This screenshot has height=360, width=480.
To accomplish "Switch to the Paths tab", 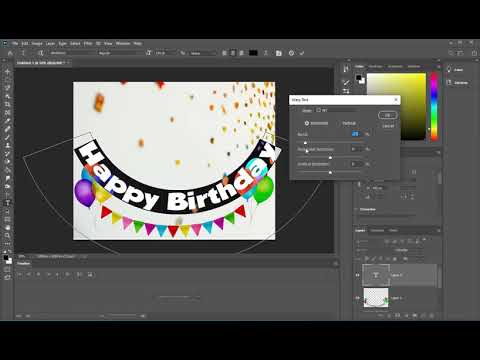I will click(x=393, y=230).
